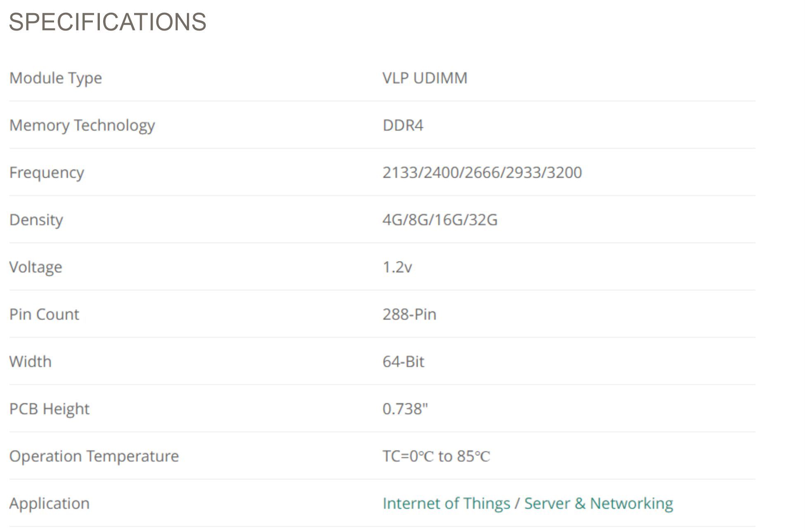
Task: Select the Module Type label
Action: click(56, 78)
